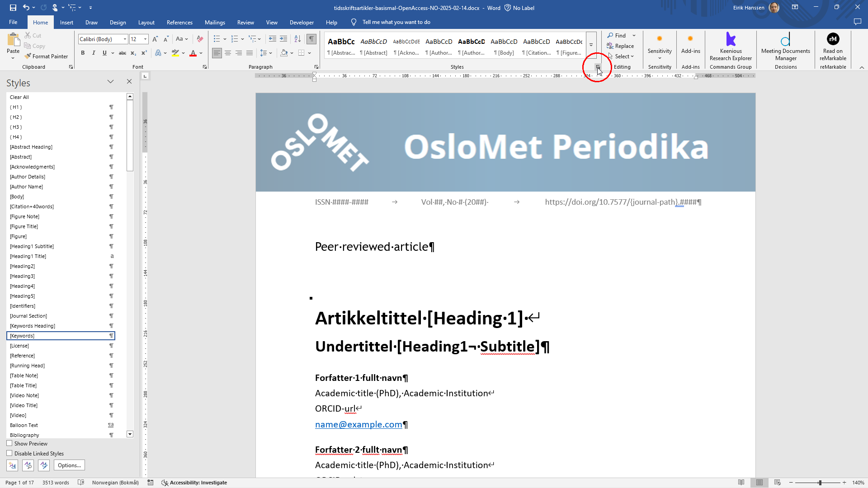
Task: Switch to the References ribbon tab
Action: click(x=179, y=22)
